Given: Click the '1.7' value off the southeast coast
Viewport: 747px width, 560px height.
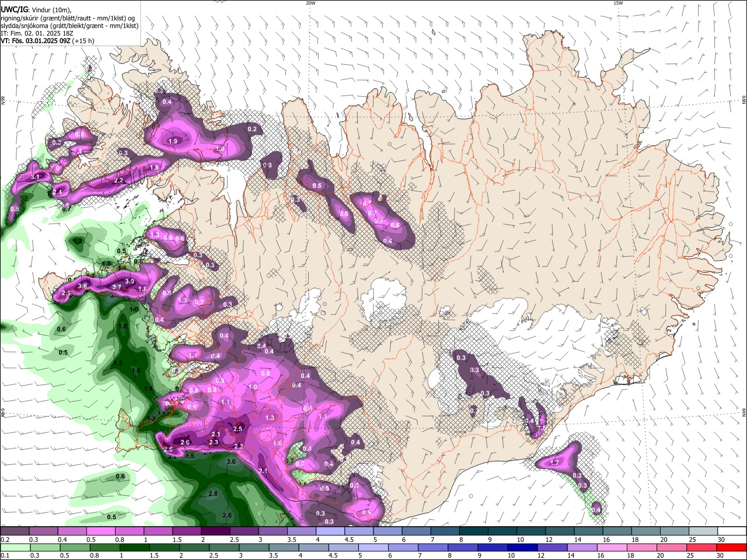Looking at the screenshot, I should tap(554, 463).
